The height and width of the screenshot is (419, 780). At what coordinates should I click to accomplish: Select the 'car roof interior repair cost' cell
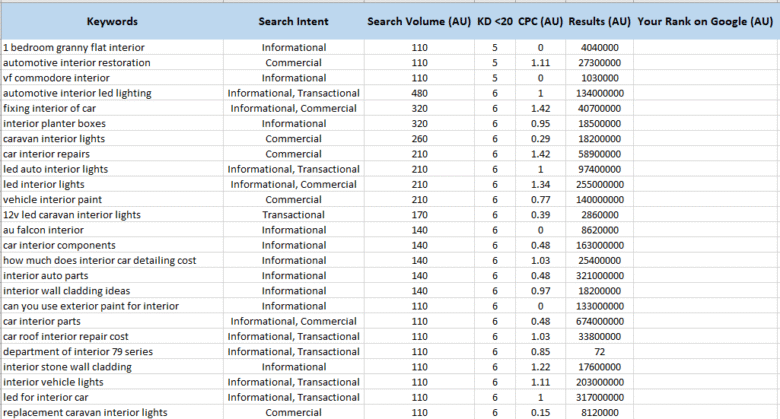tap(112, 336)
